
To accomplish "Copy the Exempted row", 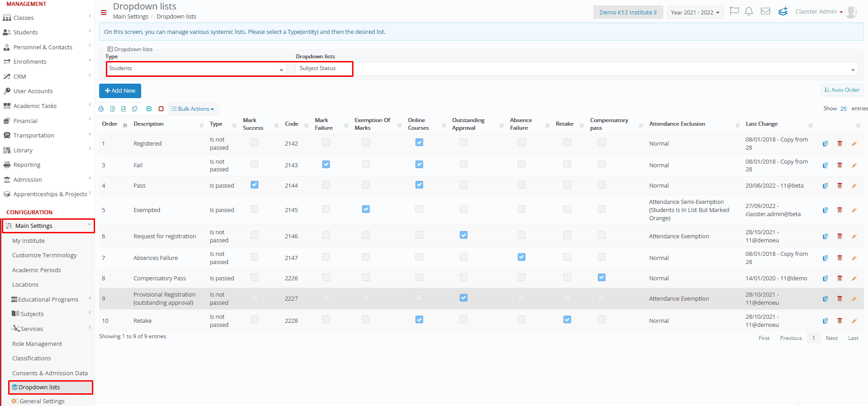I will pyautogui.click(x=825, y=210).
